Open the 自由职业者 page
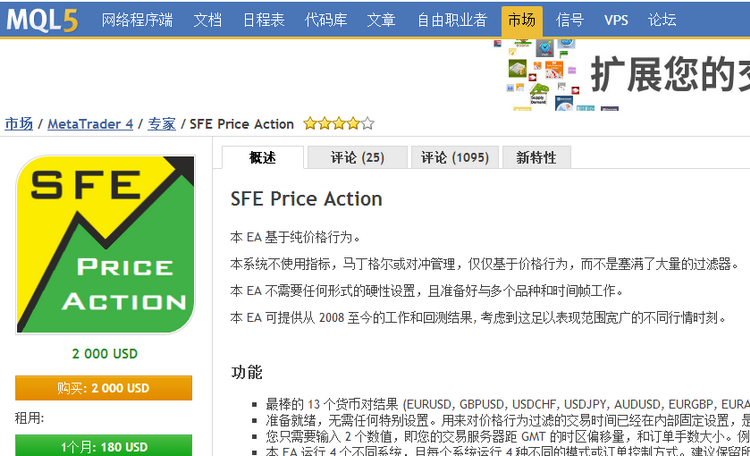The height and width of the screenshot is (456, 750). click(452, 20)
